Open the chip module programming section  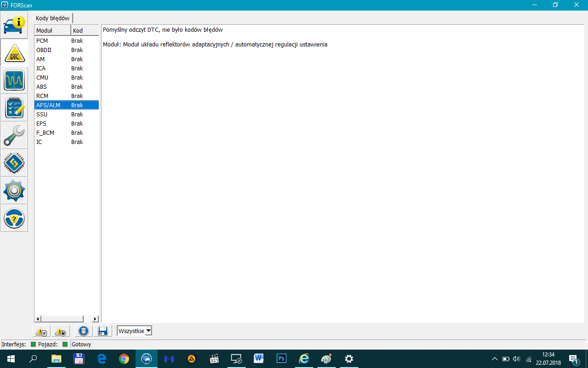[x=14, y=163]
